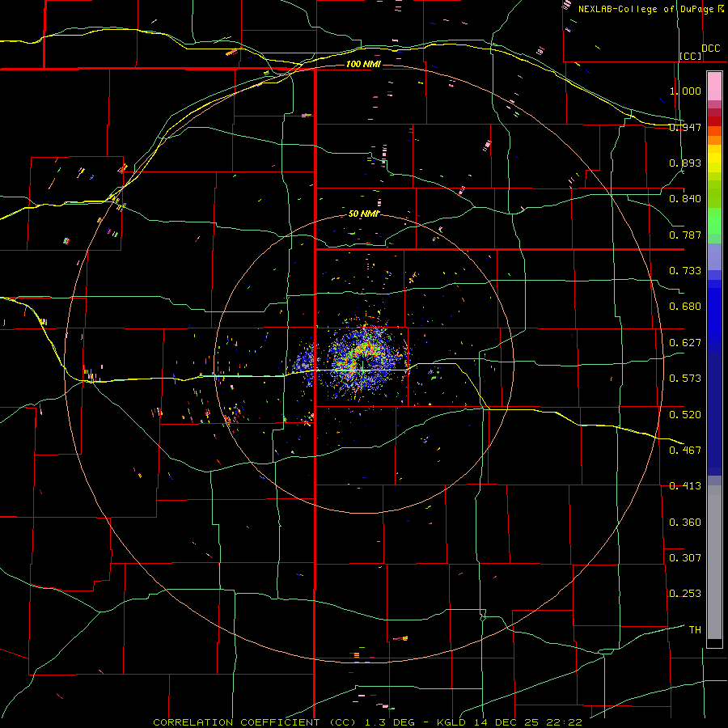Select the 0.627 scale value
The height and width of the screenshot is (728, 728).
[x=685, y=343]
